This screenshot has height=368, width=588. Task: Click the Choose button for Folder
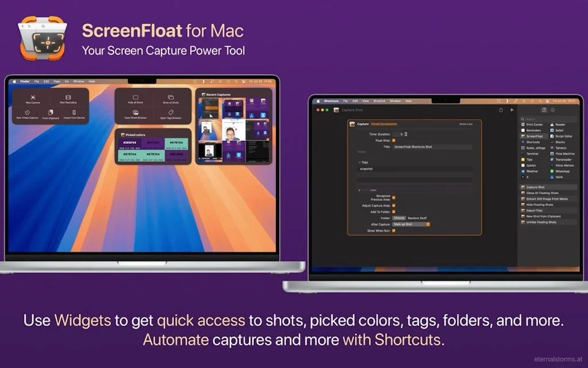pyautogui.click(x=399, y=218)
